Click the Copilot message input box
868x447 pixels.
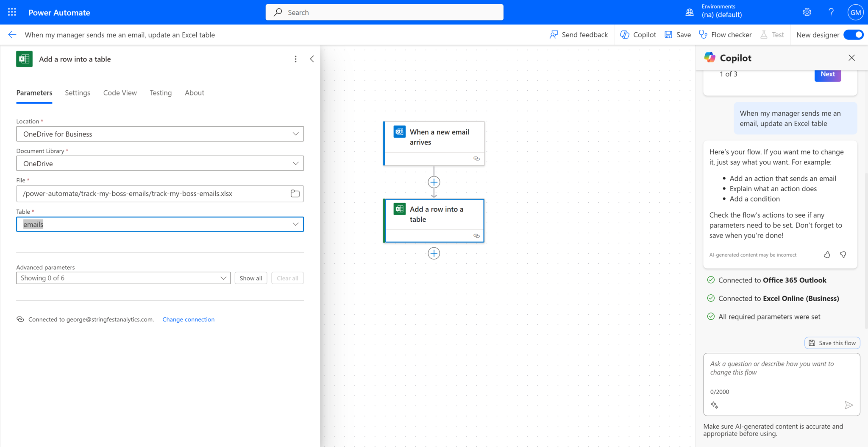coord(781,373)
